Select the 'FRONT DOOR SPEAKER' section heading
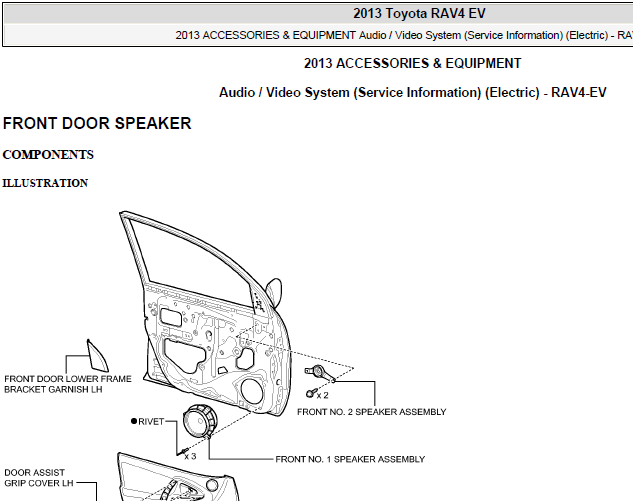633x501 pixels. pos(97,124)
